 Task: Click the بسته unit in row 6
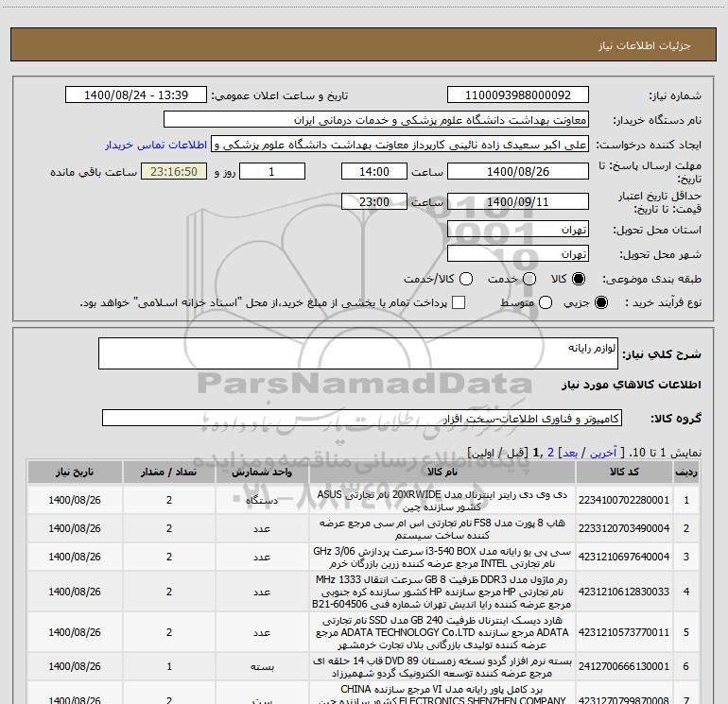(x=262, y=666)
